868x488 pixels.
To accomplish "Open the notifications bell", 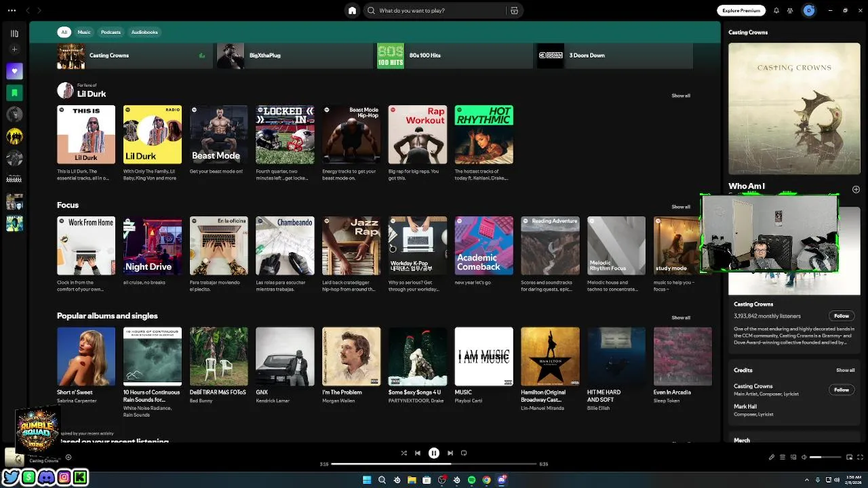I will tap(776, 10).
